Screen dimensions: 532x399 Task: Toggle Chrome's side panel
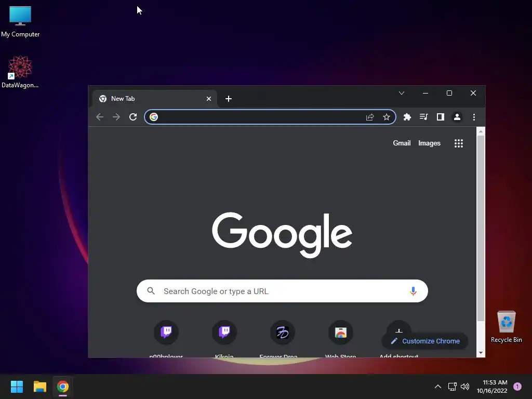441,117
